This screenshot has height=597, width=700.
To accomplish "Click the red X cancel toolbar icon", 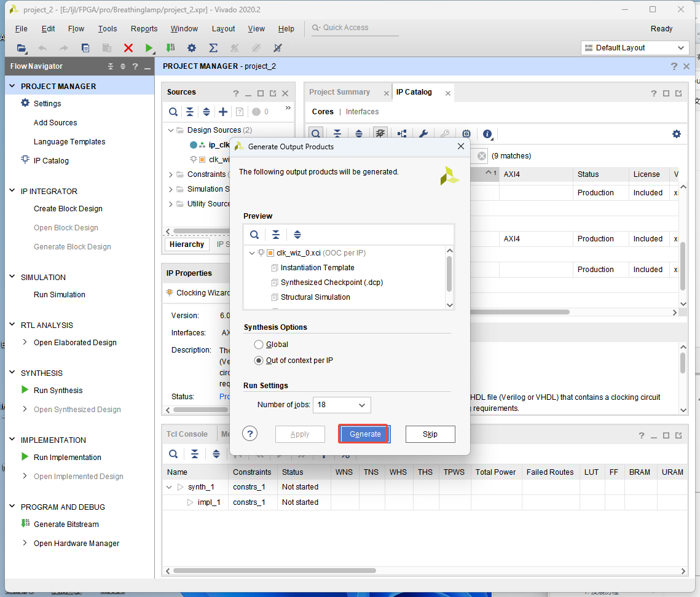I will [128, 48].
